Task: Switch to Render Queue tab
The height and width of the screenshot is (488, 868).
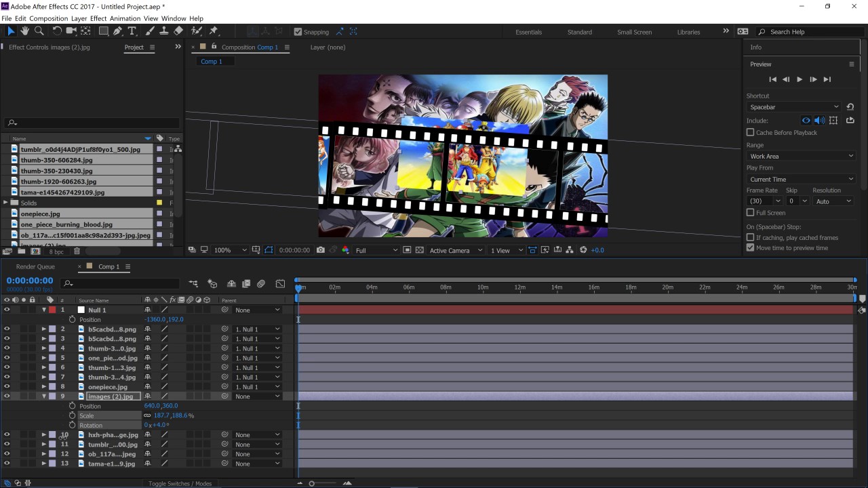Action: (x=35, y=266)
